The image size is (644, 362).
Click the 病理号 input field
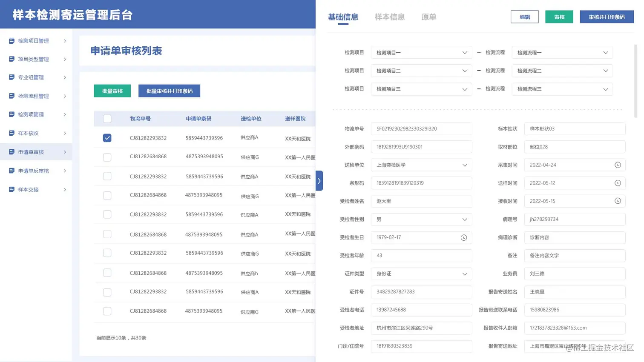(x=575, y=219)
